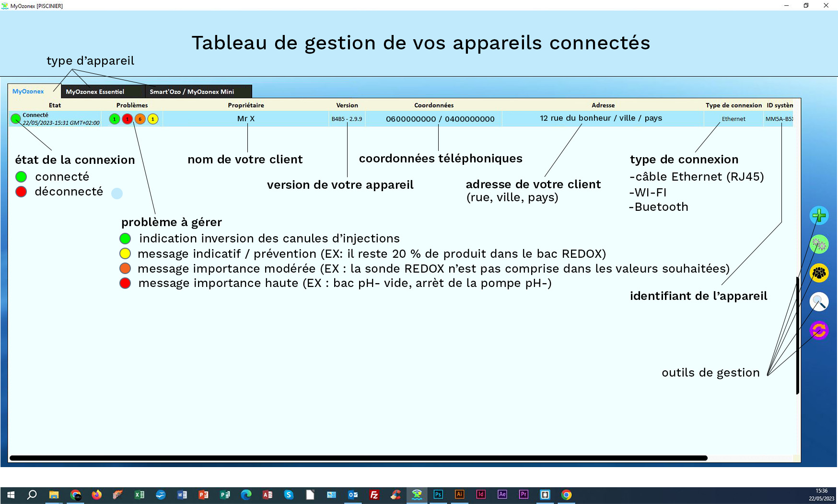The width and height of the screenshot is (838, 504).
Task: Click the yellow prevention message badge
Action: (152, 119)
